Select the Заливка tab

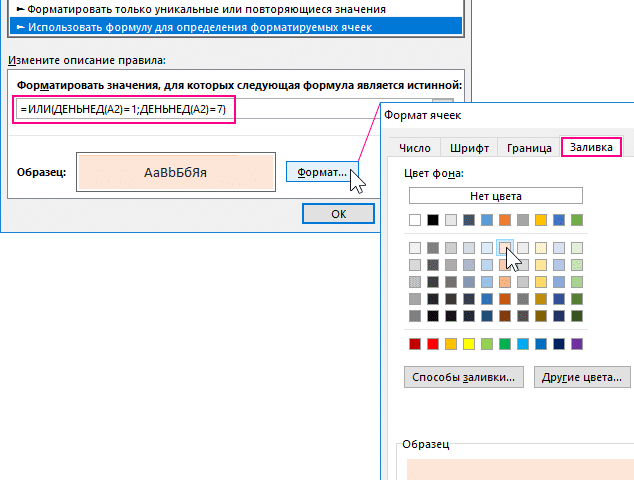click(592, 148)
